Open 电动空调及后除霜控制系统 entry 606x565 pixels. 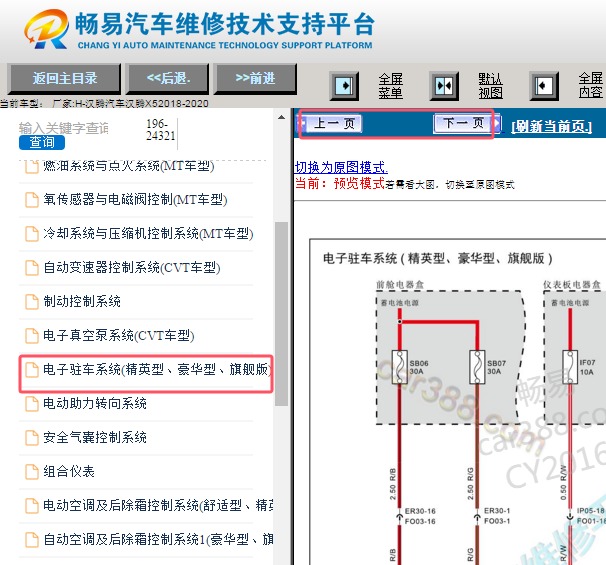pos(158,505)
